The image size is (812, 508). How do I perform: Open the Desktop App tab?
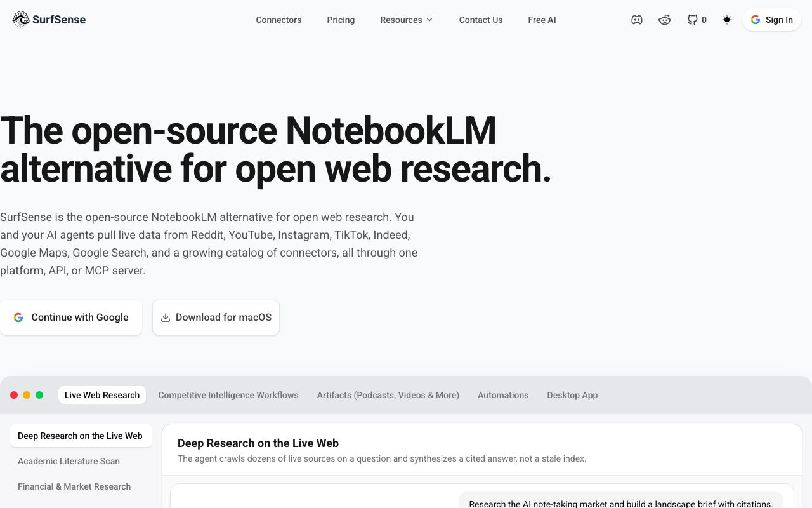click(x=572, y=395)
